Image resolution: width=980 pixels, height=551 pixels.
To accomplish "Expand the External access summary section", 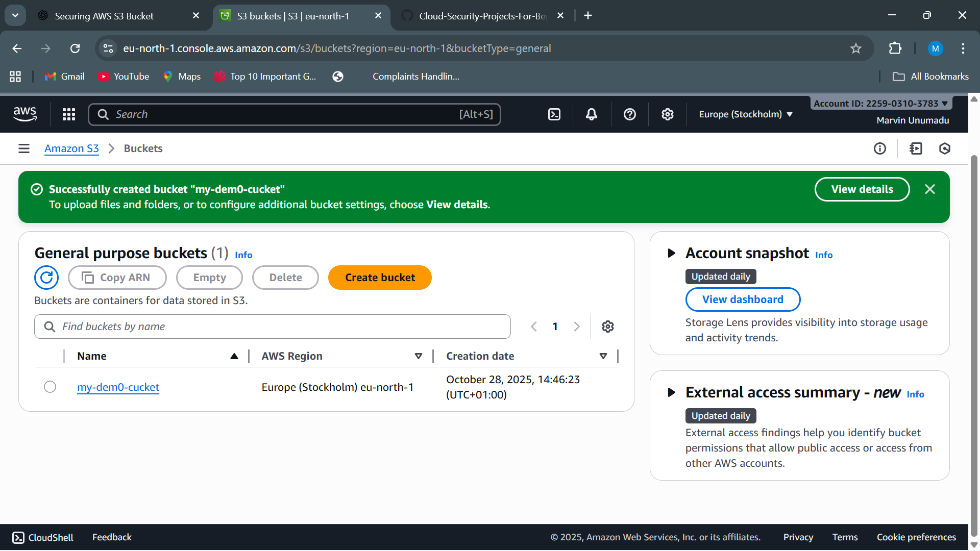I will (x=672, y=392).
